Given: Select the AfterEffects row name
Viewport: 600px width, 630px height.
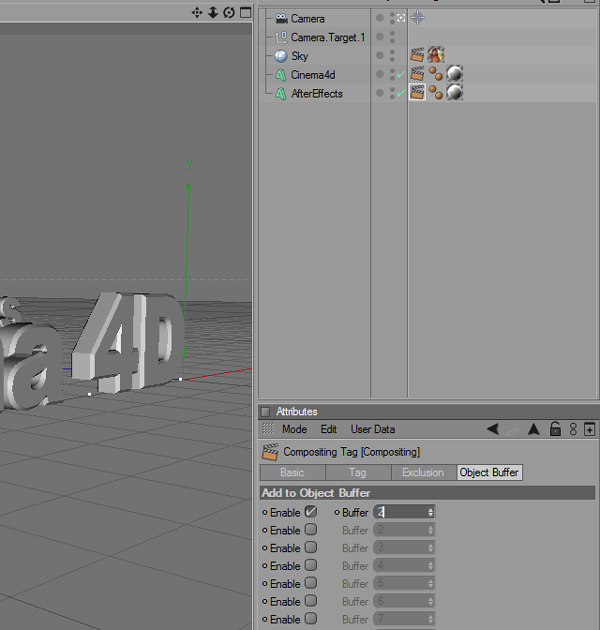Looking at the screenshot, I should pyautogui.click(x=317, y=94).
